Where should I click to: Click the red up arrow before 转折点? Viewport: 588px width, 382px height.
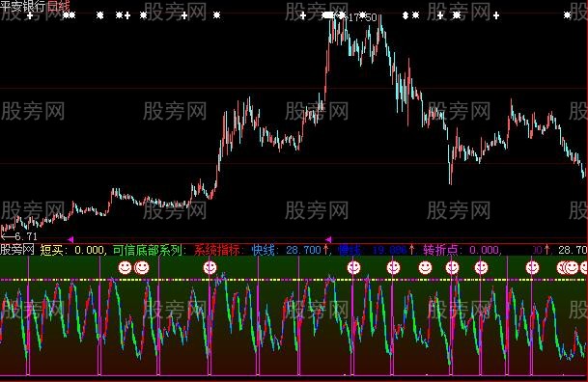tap(411, 250)
